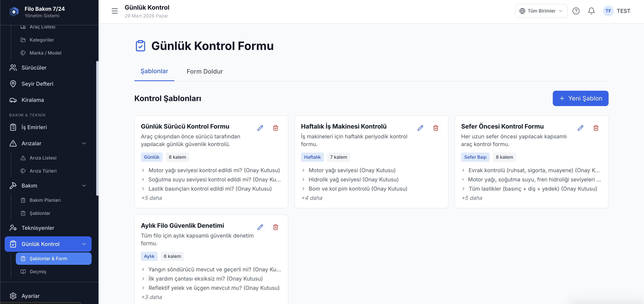Image resolution: width=644 pixels, height=304 pixels.
Task: Collapse the Günlük Kontrol sidebar section
Action: pos(84,244)
